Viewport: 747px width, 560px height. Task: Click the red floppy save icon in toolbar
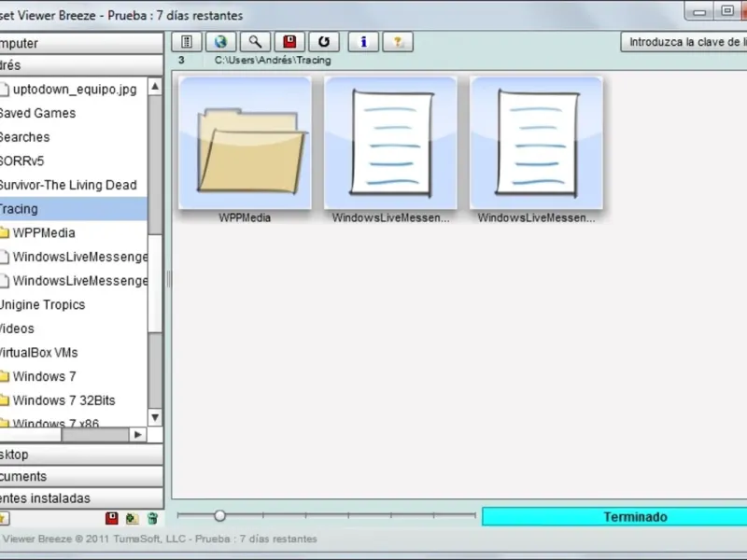tap(289, 42)
